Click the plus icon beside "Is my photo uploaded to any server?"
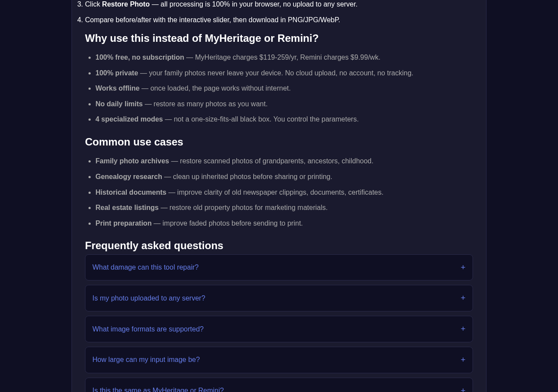Screen dimensions: 558x392 pos(463,298)
